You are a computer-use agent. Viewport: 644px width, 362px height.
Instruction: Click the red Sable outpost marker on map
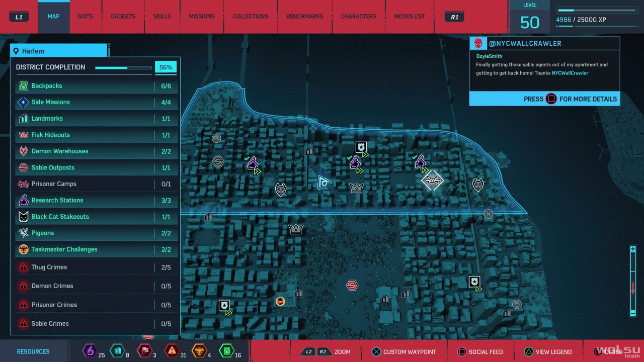tap(352, 286)
